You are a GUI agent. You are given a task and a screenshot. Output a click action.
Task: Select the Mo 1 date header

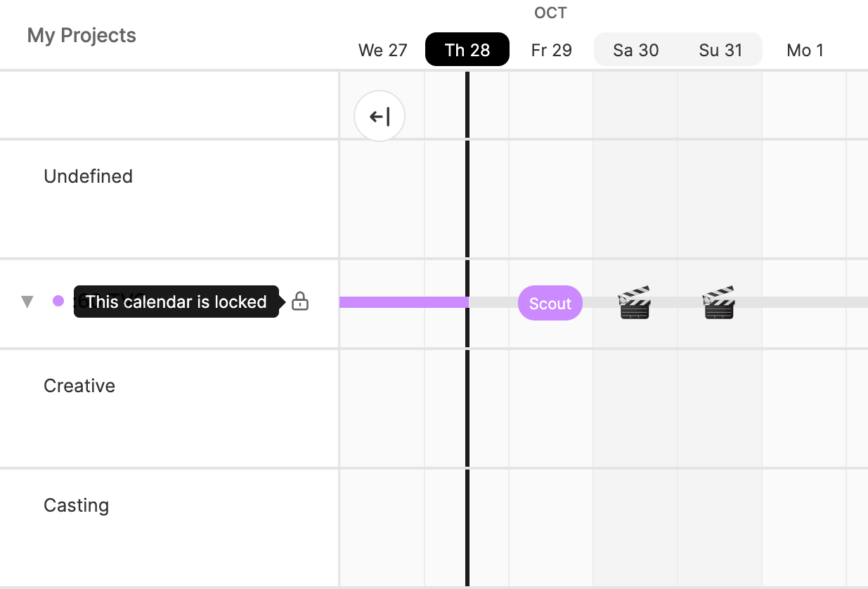point(805,50)
